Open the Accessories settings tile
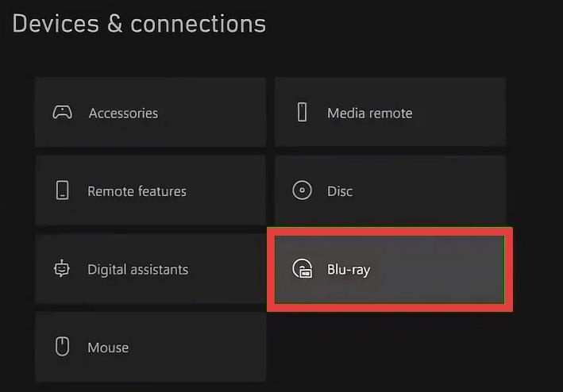 [150, 112]
